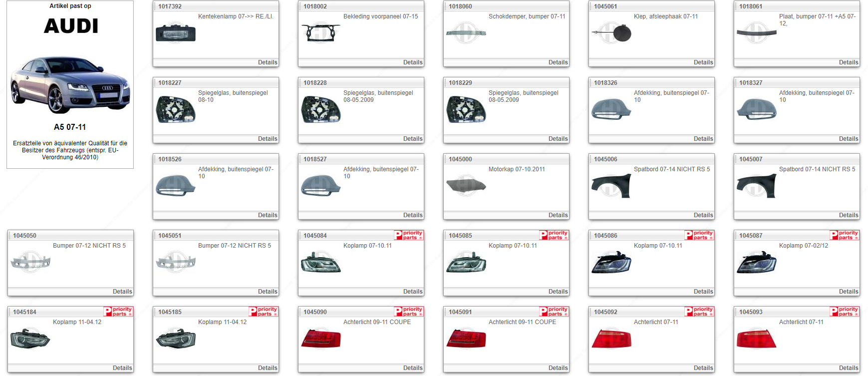Click the bumper plate thumbnail 1018061
868x376 pixels.
pos(757,33)
